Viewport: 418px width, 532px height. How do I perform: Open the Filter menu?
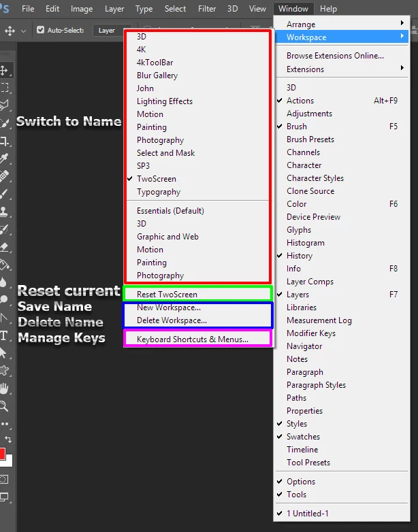[x=207, y=8]
